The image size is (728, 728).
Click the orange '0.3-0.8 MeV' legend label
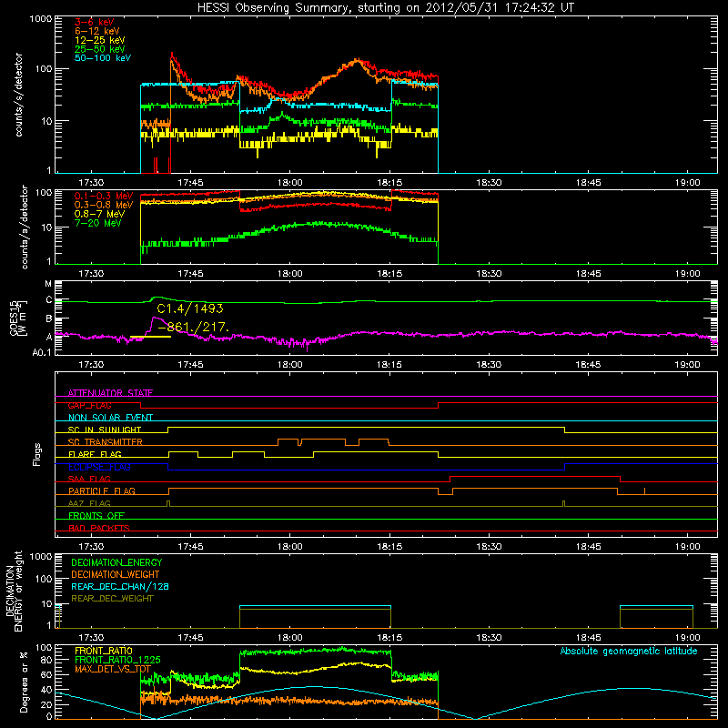tap(104, 205)
